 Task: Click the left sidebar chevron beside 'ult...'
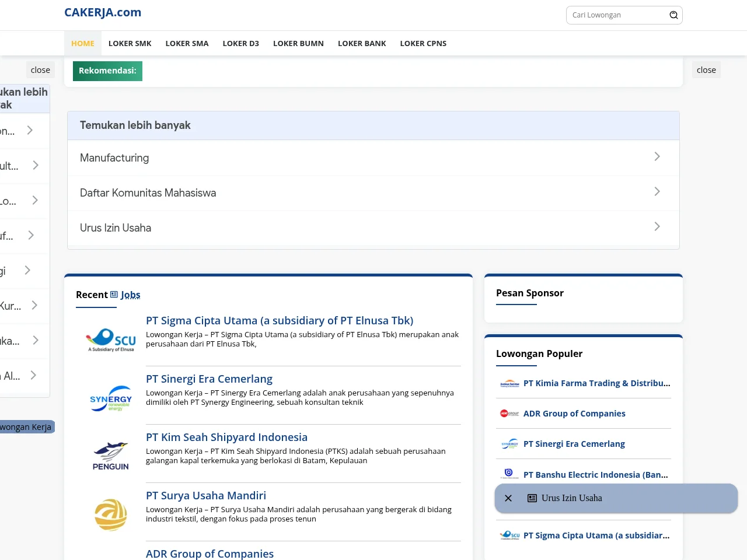click(x=36, y=165)
